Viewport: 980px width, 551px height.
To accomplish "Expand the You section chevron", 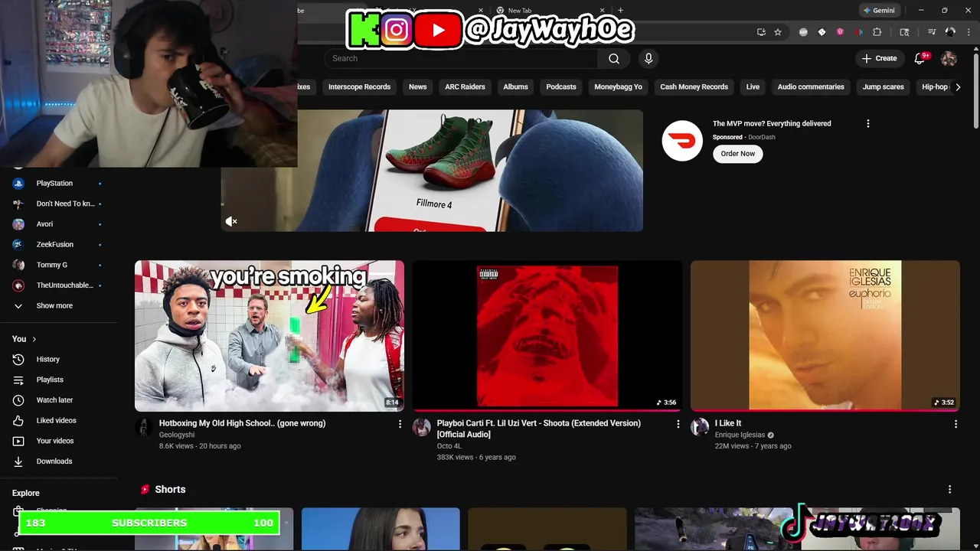I will 34,339.
